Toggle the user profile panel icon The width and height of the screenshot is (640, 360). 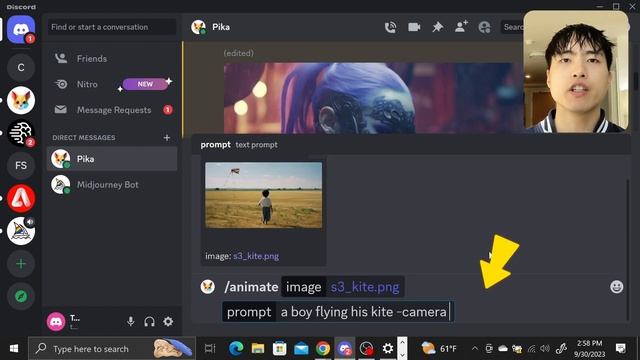click(484, 27)
